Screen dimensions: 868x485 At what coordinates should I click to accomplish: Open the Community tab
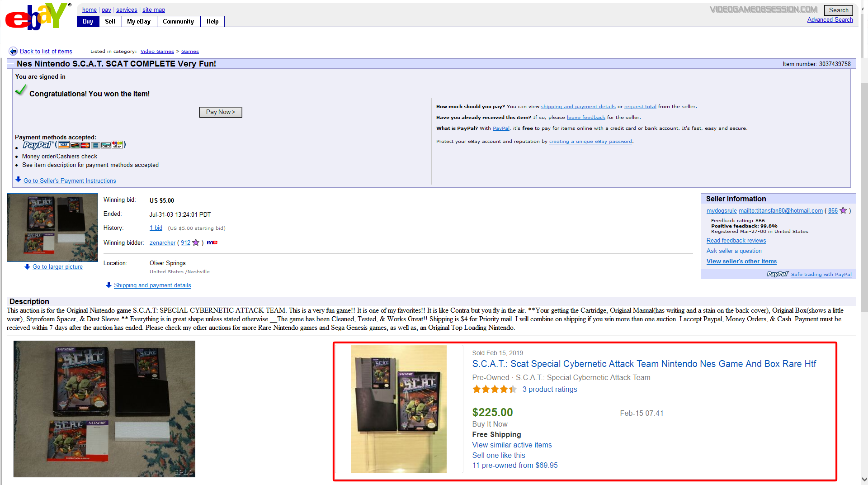(x=178, y=22)
